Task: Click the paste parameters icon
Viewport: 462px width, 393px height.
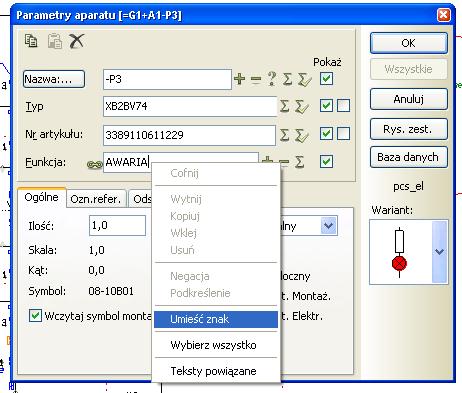Action: click(x=55, y=41)
